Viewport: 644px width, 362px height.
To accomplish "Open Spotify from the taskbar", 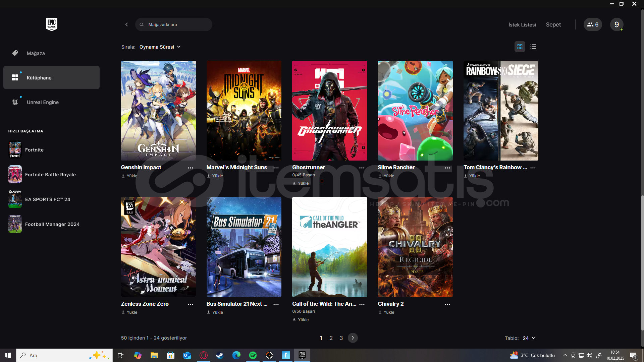I will (253, 355).
